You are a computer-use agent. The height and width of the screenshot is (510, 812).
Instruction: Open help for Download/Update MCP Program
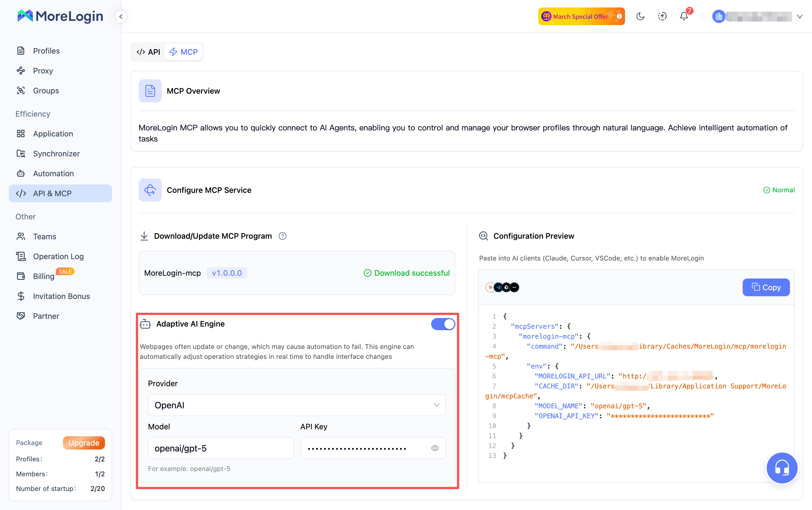[x=283, y=236]
